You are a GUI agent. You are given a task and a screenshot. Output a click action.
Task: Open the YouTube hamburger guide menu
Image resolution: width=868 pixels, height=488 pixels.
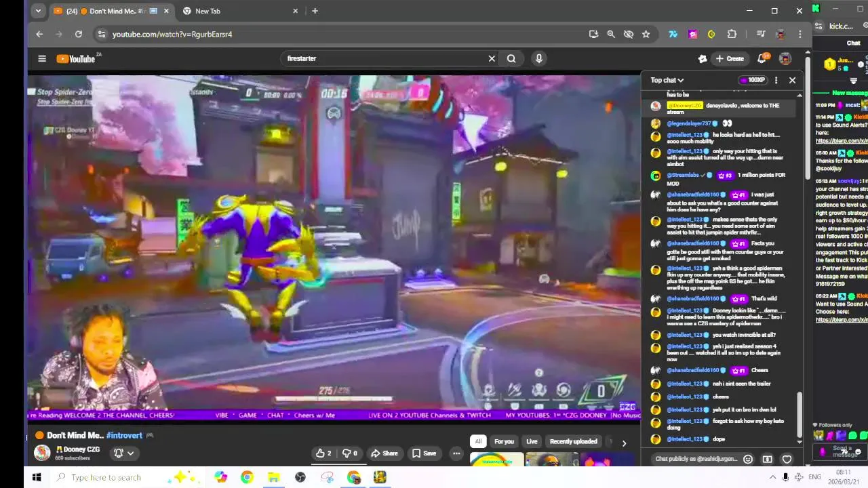42,58
